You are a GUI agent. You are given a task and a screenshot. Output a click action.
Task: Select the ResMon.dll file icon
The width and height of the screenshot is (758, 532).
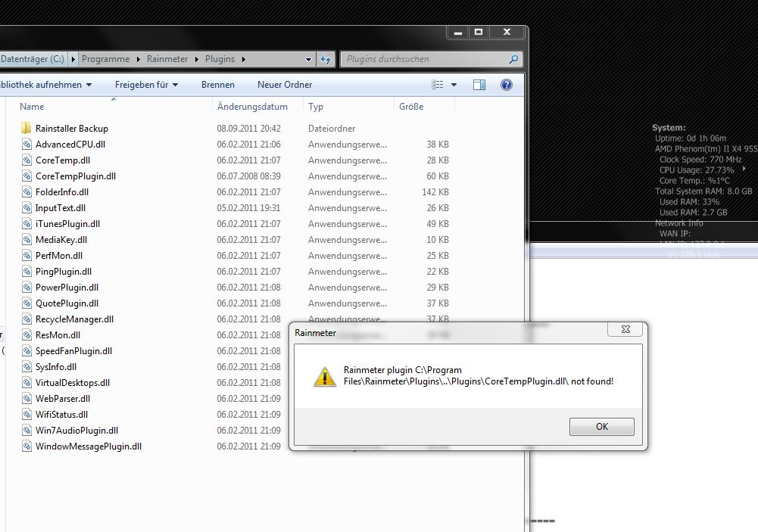[27, 335]
